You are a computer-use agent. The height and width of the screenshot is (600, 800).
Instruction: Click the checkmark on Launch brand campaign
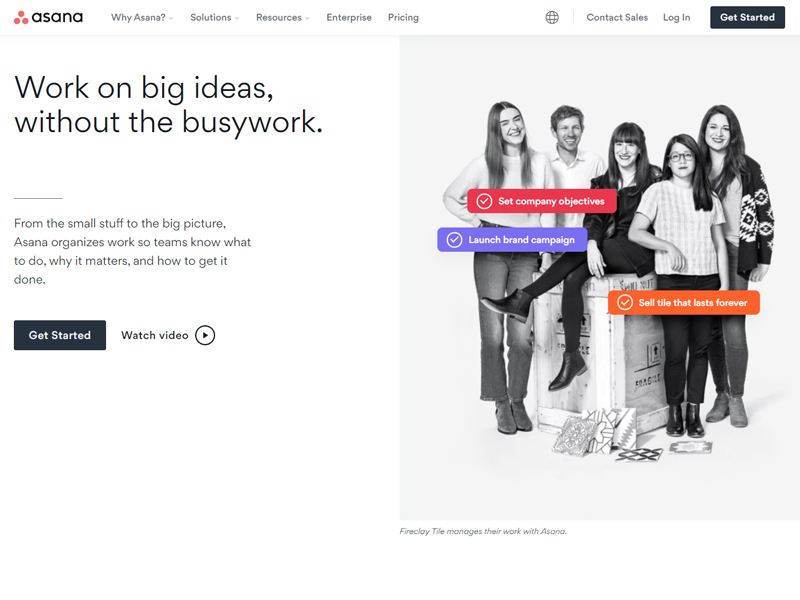coord(454,240)
